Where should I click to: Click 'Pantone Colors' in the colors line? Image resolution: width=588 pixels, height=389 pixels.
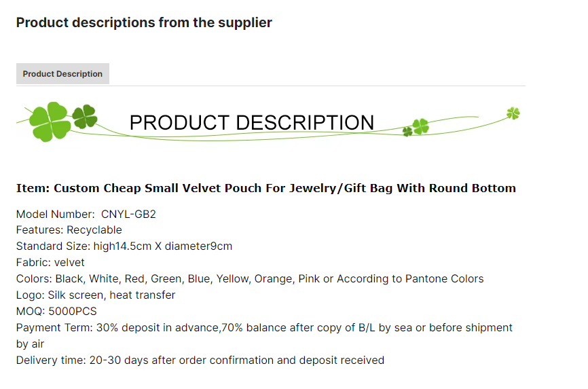(444, 279)
